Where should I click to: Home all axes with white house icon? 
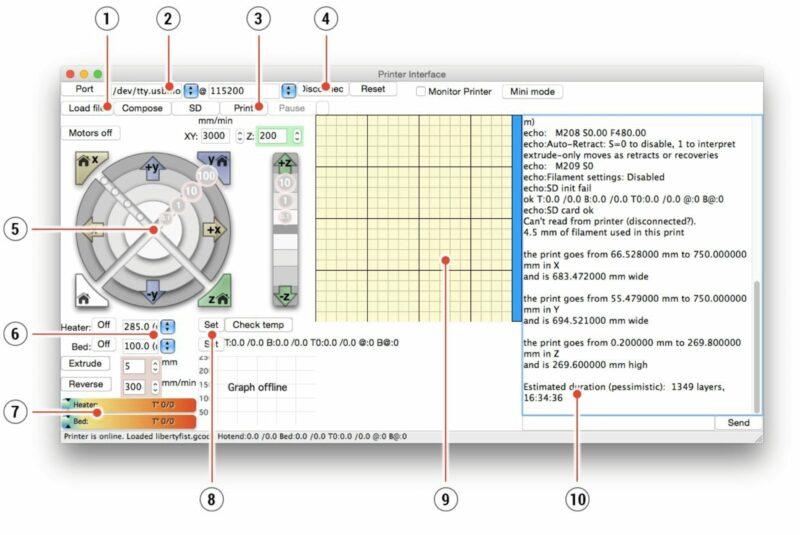click(85, 294)
